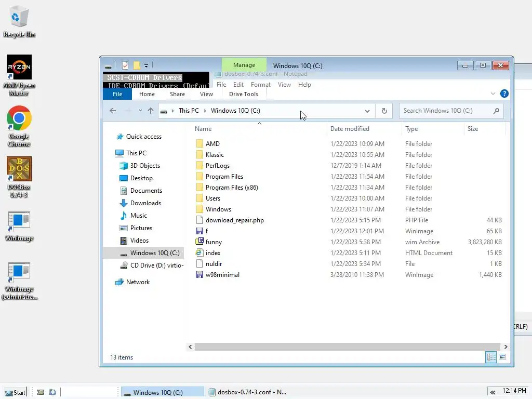Click chevron after This PC in breadcrumb
The width and height of the screenshot is (532, 399).
coord(205,111)
